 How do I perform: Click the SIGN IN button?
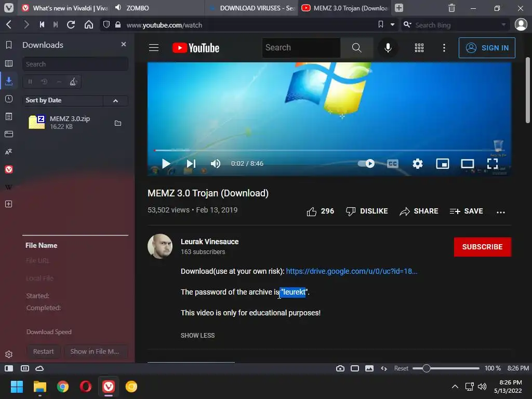click(487, 48)
